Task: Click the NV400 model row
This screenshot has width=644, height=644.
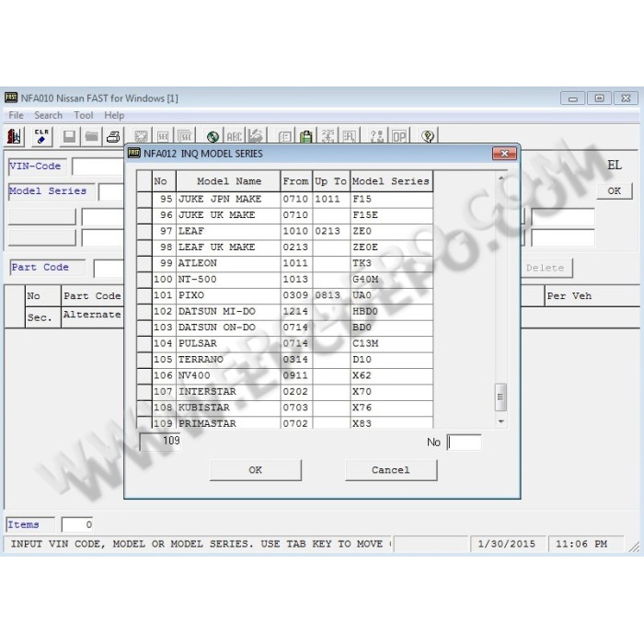Action: click(284, 375)
